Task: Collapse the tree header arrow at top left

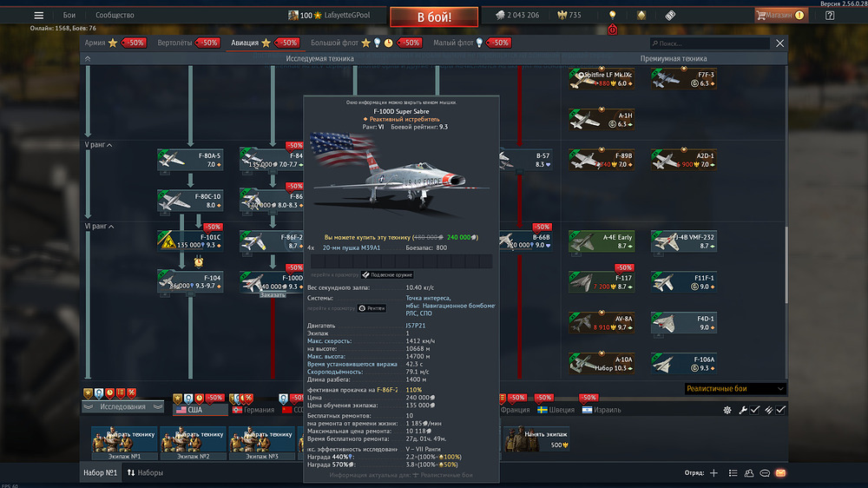Action: 88,59
